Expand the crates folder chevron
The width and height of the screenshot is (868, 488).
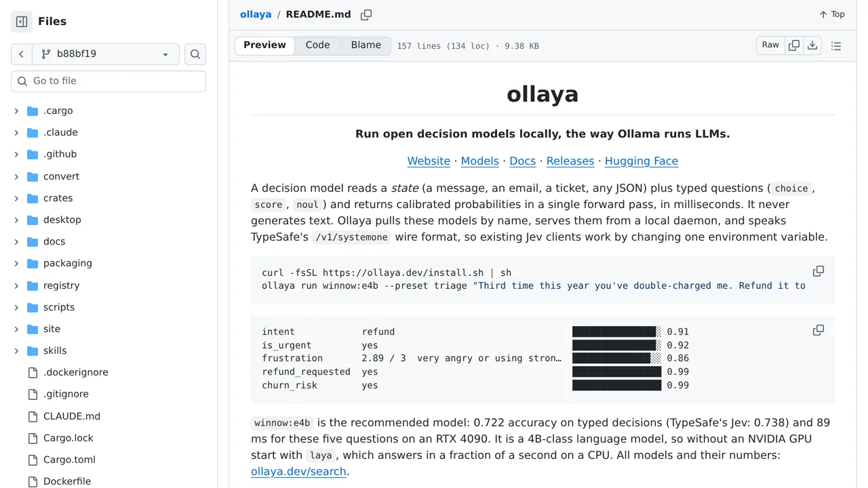[16, 198]
